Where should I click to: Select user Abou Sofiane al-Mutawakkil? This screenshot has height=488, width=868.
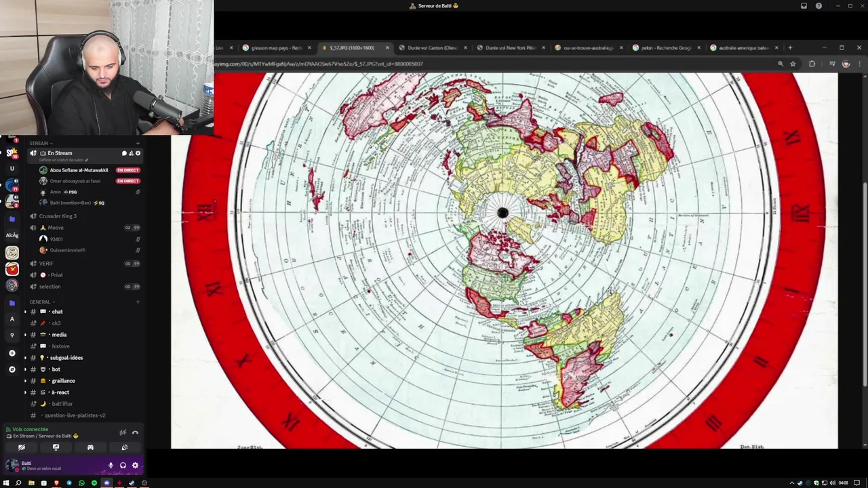tap(79, 170)
